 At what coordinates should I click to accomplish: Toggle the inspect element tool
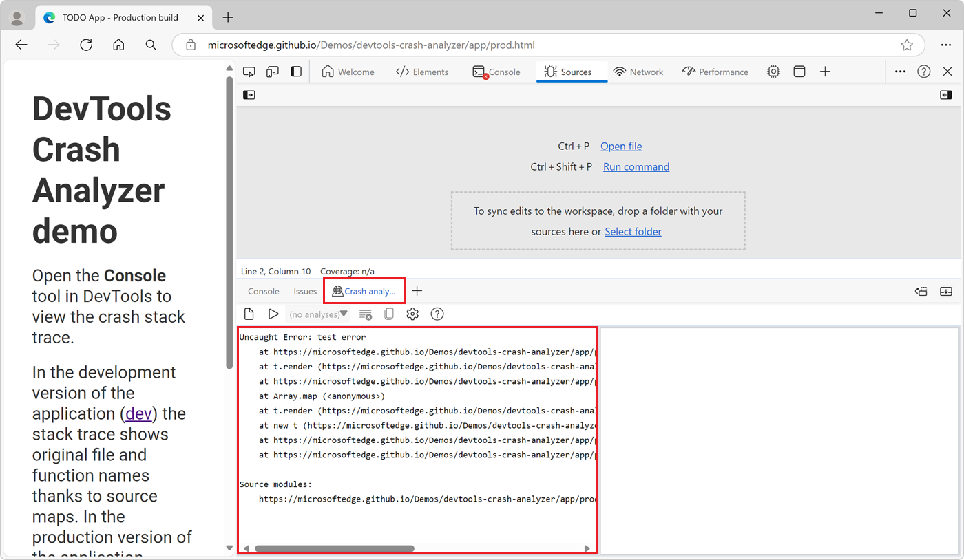pos(249,71)
